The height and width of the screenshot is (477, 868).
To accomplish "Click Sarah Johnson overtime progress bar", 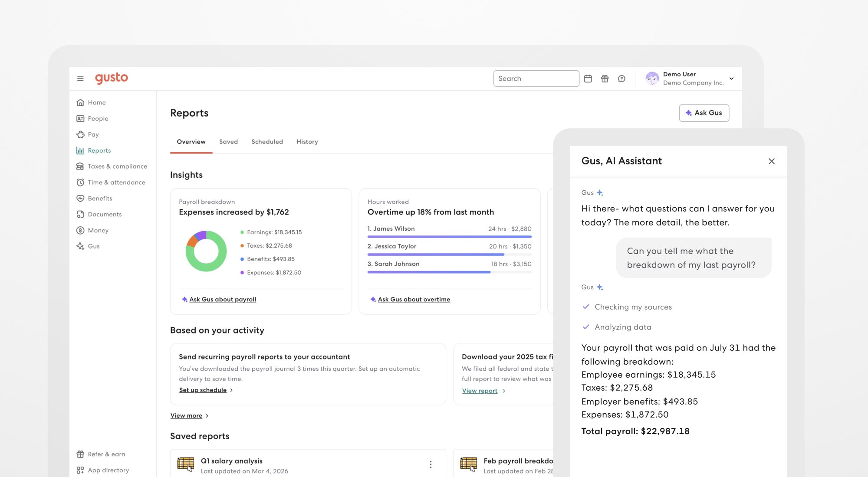I will 450,272.
